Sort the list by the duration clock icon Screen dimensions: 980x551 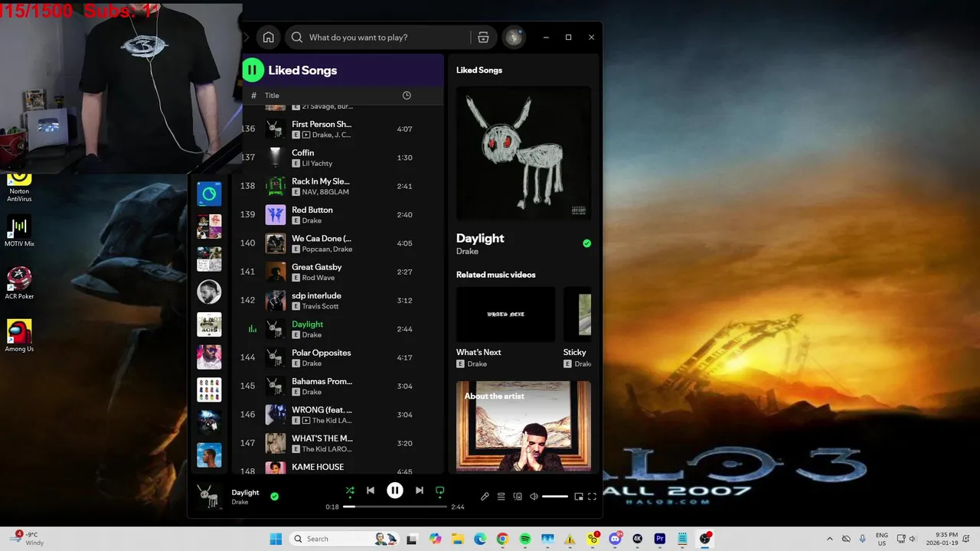pyautogui.click(x=407, y=96)
